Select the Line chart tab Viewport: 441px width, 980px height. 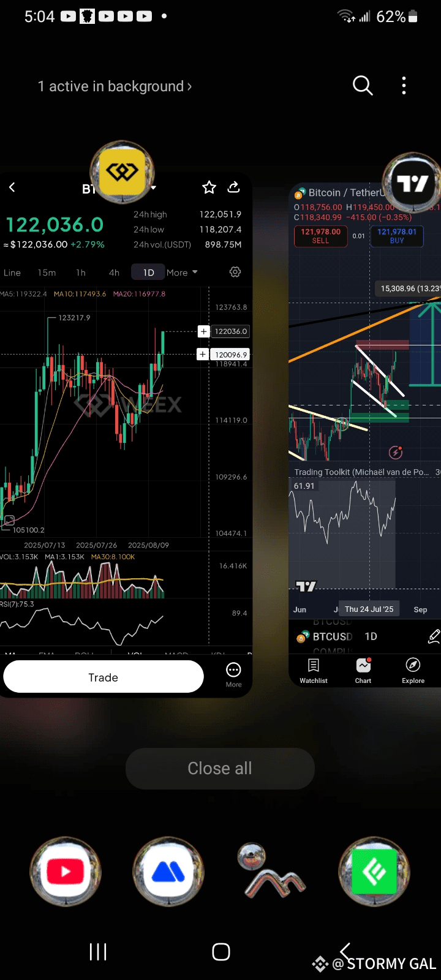(x=12, y=273)
